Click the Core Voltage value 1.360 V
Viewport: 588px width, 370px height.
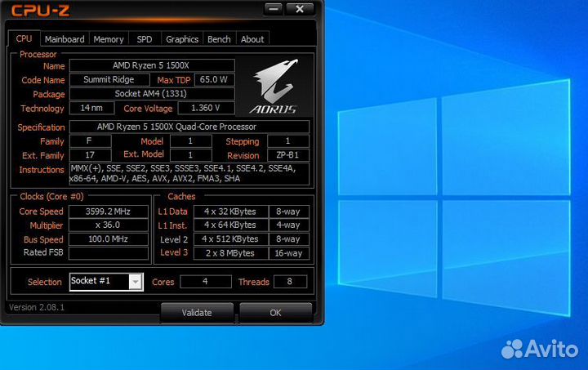point(206,108)
